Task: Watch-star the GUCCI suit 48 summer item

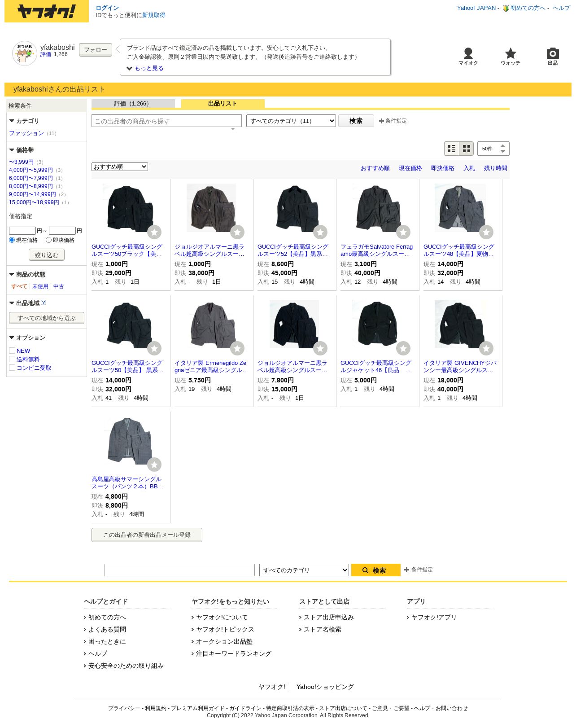Action: coord(486,232)
